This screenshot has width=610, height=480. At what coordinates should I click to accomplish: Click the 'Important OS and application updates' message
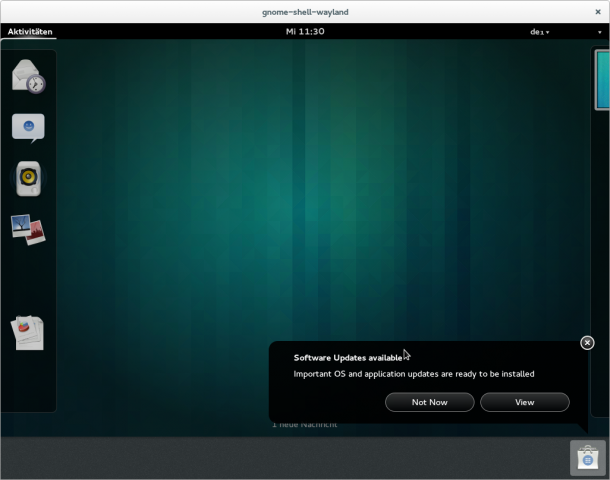pyautogui.click(x=414, y=374)
